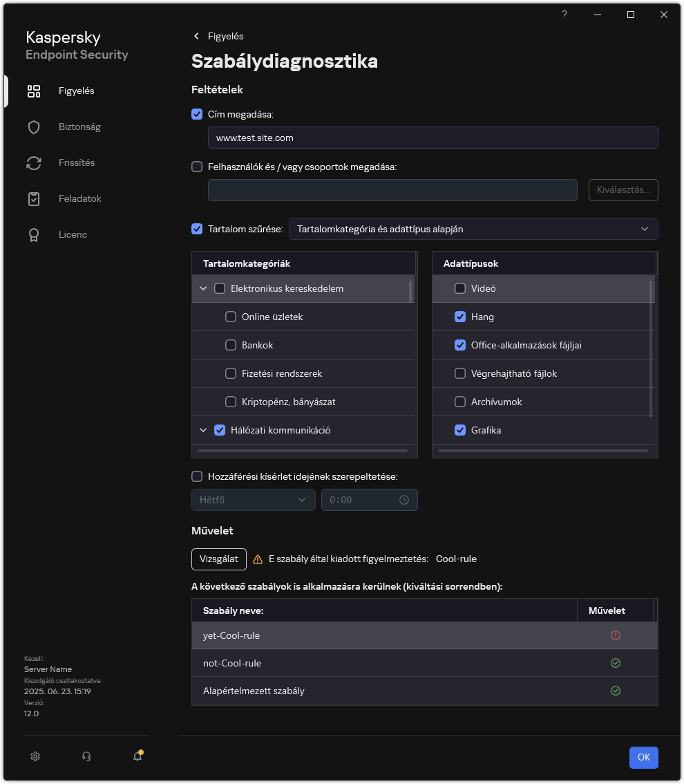Enable Felhasználók és / vagy csoportok megadása
Screen dimensions: 684x784
pyautogui.click(x=197, y=166)
